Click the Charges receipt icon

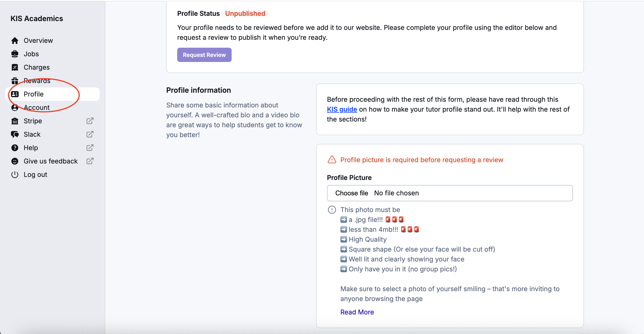(x=15, y=67)
